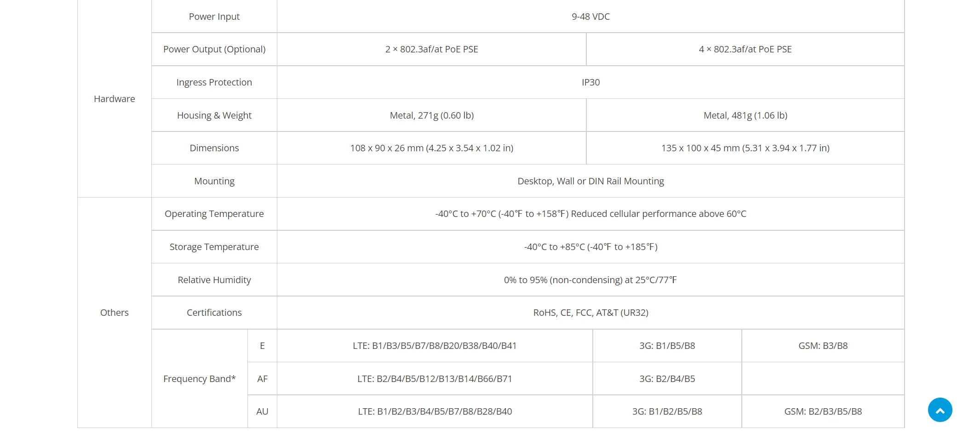This screenshot has height=439, width=980.
Task: Click the Frequency Band* label cell
Action: 200,379
